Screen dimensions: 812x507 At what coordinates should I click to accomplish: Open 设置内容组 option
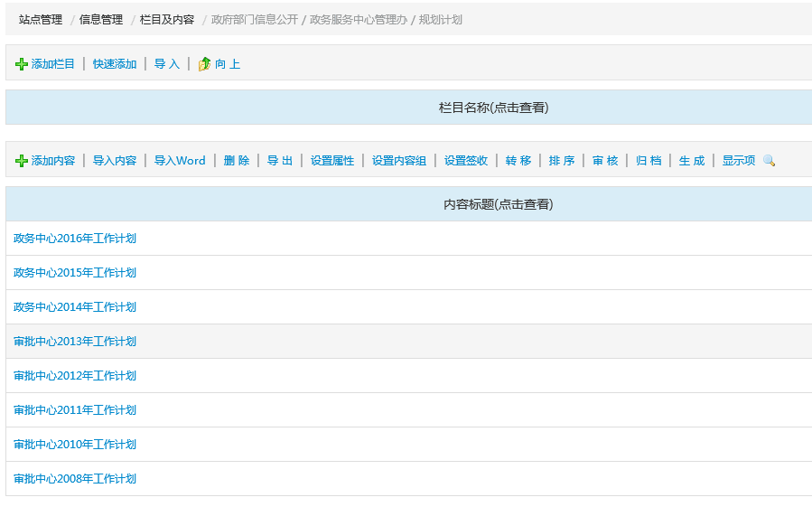[x=399, y=161]
